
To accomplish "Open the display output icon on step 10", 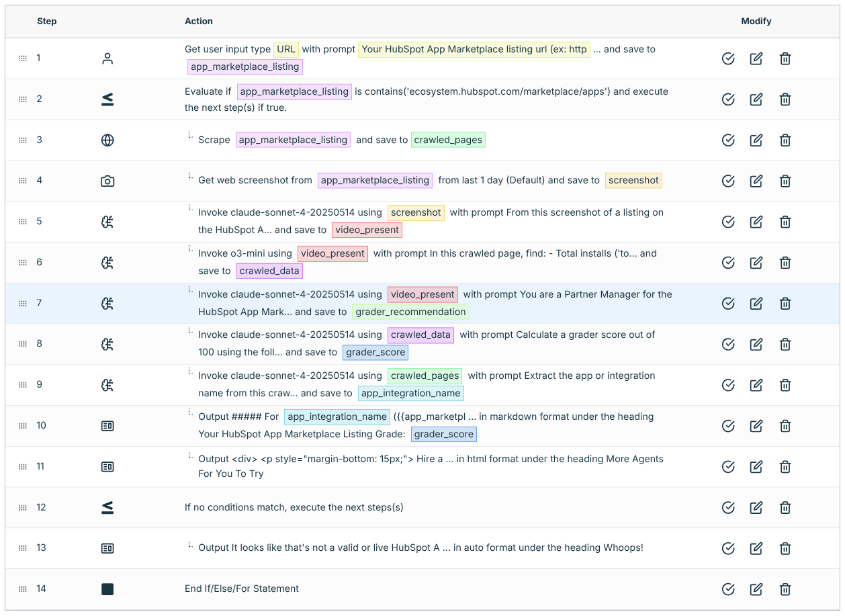I will pos(107,425).
